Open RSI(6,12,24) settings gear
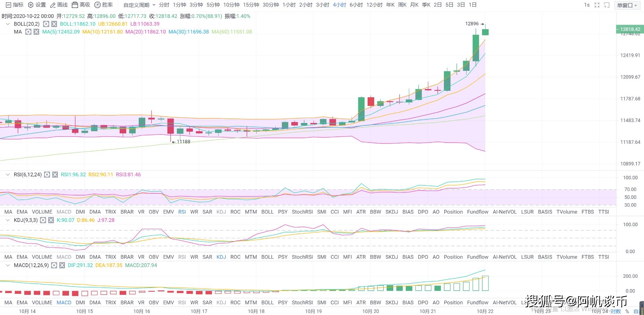Image resolution: width=644 pixels, height=315 pixels. point(47,175)
